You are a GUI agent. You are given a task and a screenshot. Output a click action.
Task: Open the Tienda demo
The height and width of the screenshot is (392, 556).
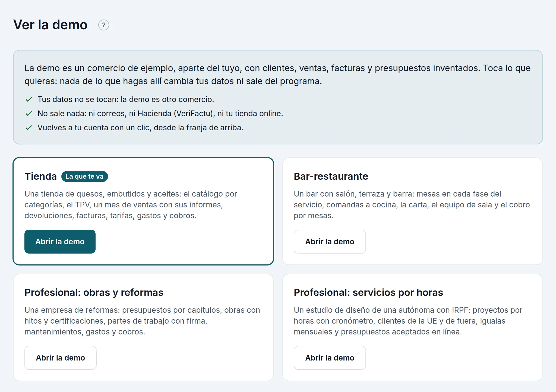coord(60,242)
